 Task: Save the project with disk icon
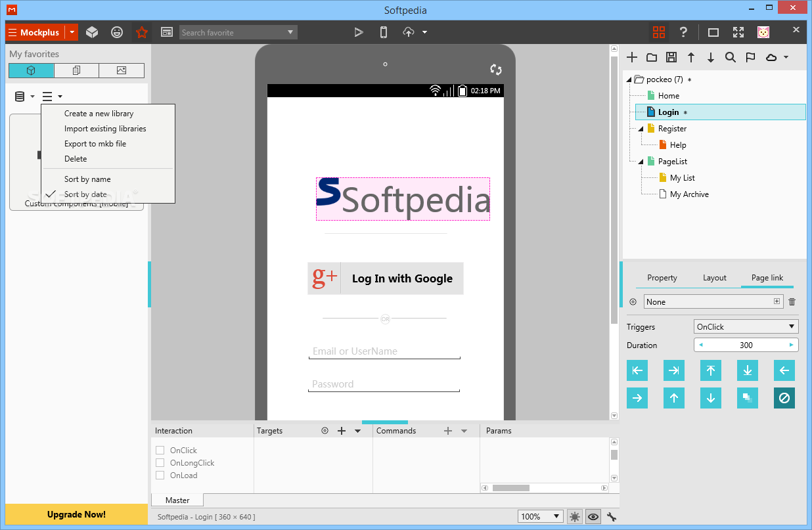click(x=671, y=58)
